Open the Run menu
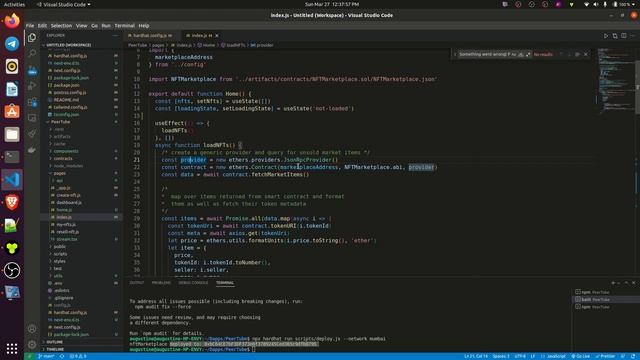 (x=106, y=25)
